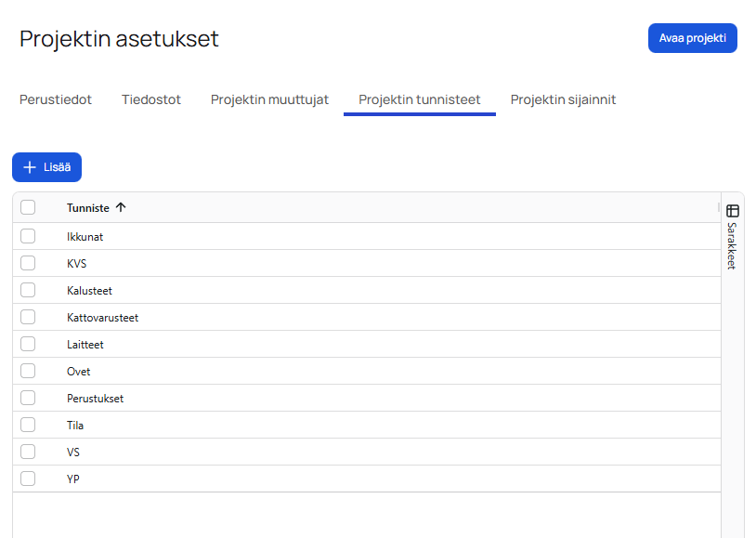Select the Kalusteet row checkbox

point(28,290)
